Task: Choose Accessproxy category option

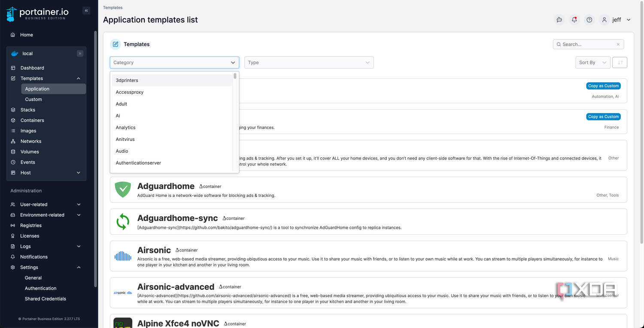Action: 172,92
